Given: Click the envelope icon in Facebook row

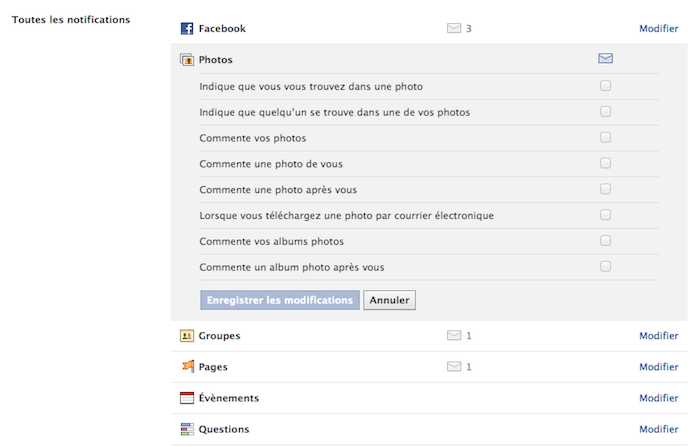Looking at the screenshot, I should [454, 29].
